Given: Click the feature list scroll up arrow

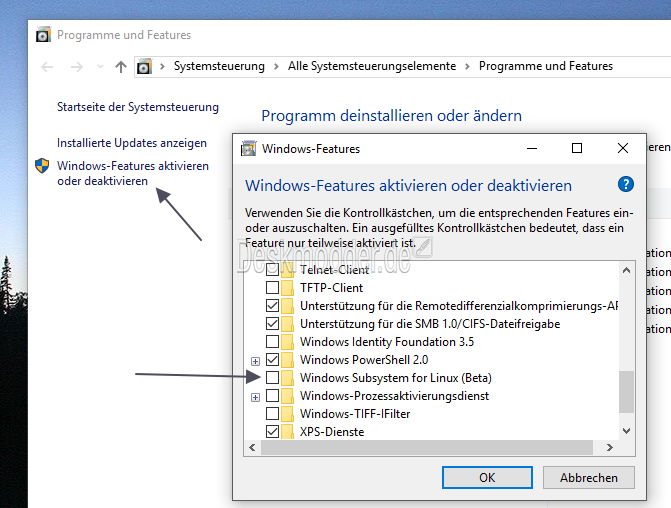Looking at the screenshot, I should pyautogui.click(x=626, y=270).
